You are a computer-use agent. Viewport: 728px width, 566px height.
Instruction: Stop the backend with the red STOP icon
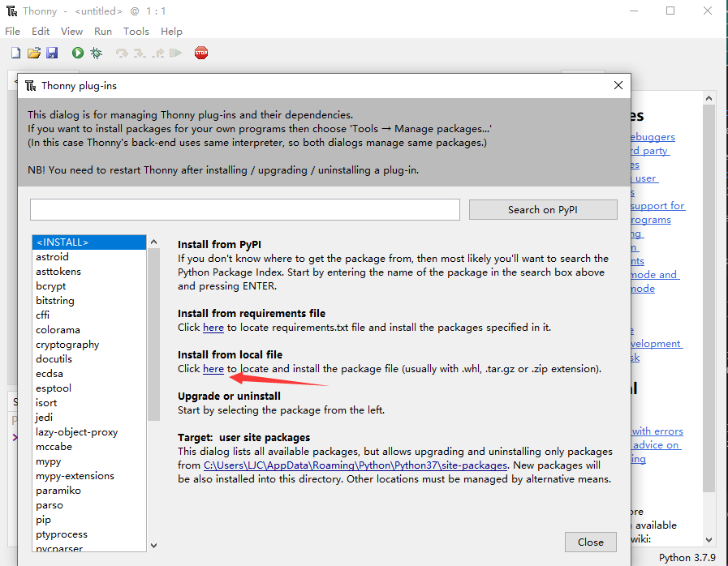pyautogui.click(x=201, y=53)
